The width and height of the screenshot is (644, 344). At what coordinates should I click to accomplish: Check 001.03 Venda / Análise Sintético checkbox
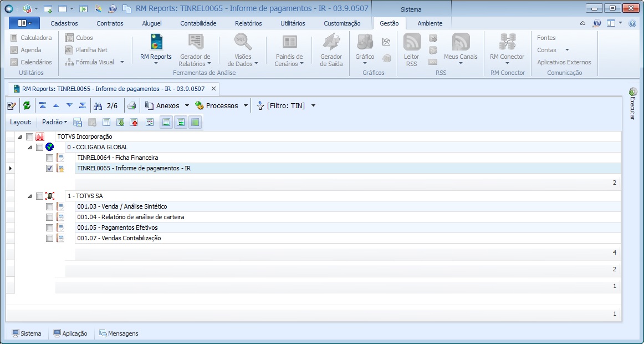tap(50, 207)
